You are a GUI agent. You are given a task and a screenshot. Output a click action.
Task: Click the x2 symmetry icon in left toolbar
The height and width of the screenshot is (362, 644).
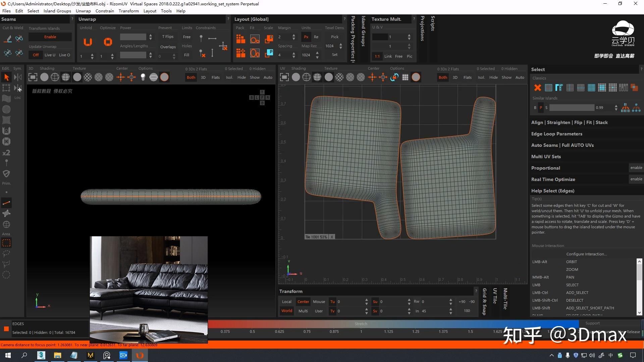point(6,153)
